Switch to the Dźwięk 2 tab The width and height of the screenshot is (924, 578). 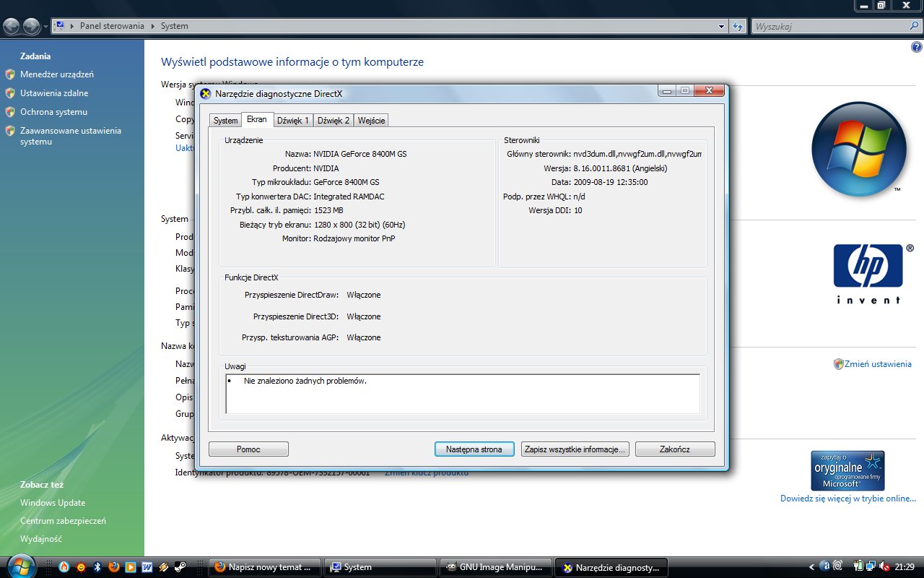(x=334, y=121)
